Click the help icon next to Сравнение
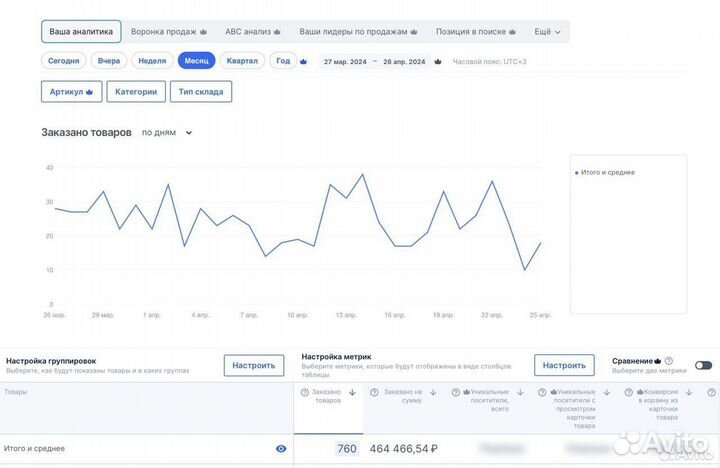This screenshot has width=720, height=468. (668, 361)
